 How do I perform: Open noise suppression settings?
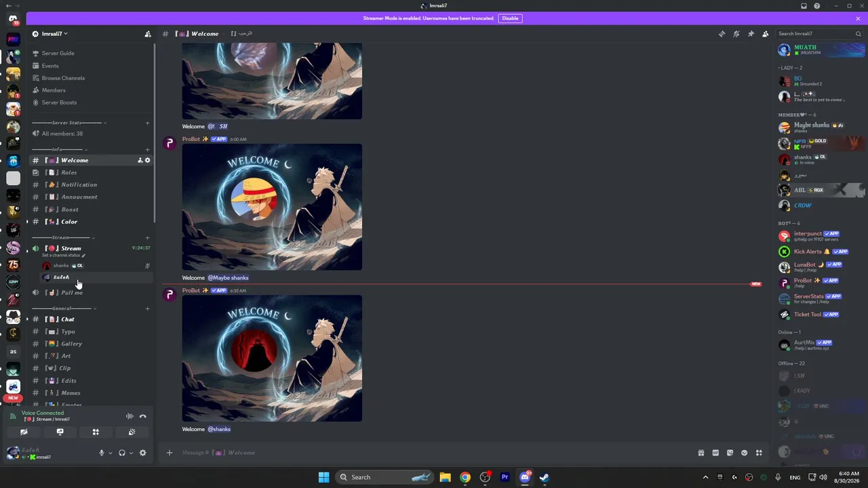pyautogui.click(x=130, y=416)
